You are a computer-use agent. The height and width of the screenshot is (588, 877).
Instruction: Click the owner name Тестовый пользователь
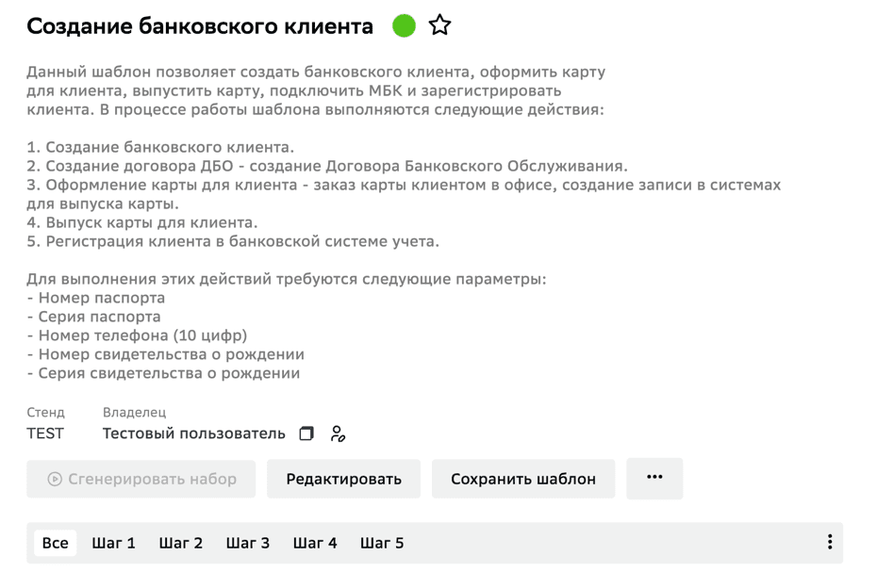[x=193, y=433]
